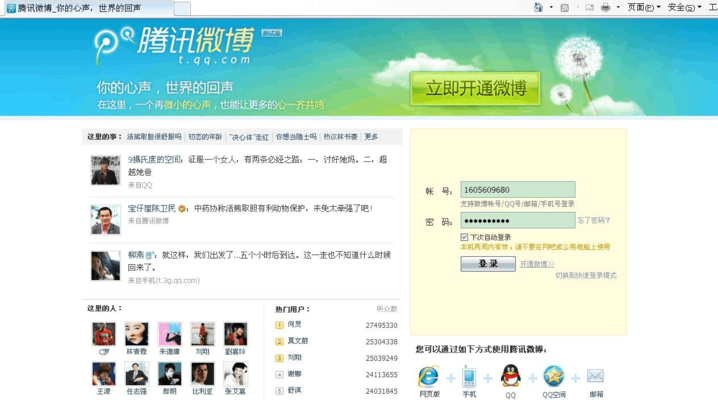Image resolution: width=718 pixels, height=400 pixels.
Task: Click the 邮箱 envelope icon
Action: (x=595, y=376)
